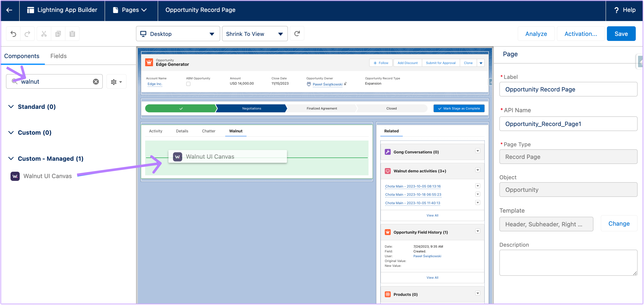Go back using the arrow icon

(x=9, y=10)
